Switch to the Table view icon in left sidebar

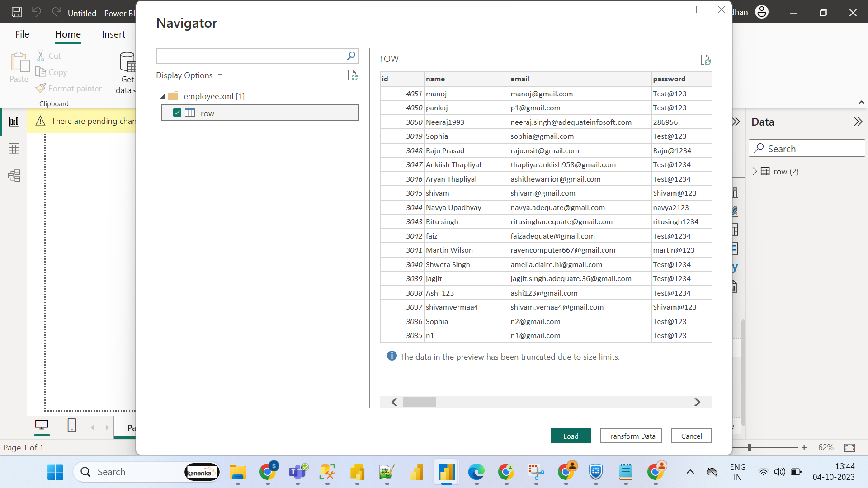click(x=14, y=149)
